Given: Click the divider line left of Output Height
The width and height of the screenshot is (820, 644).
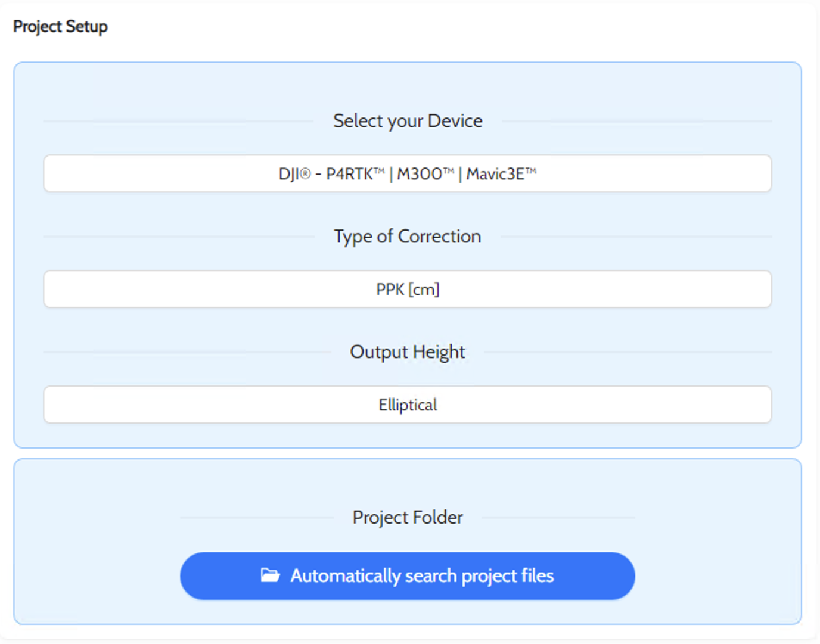Looking at the screenshot, I should pos(186,352).
